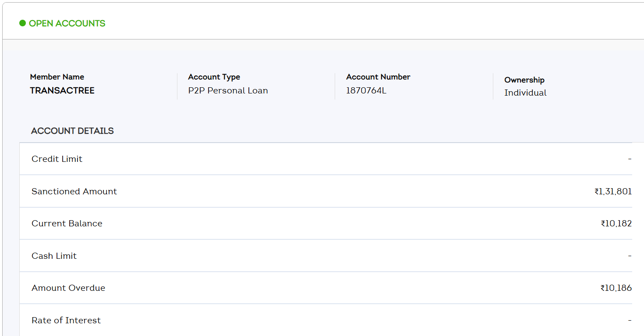Click the Amount Overdue row label
Screen dimensions: 644x336
[68, 288]
